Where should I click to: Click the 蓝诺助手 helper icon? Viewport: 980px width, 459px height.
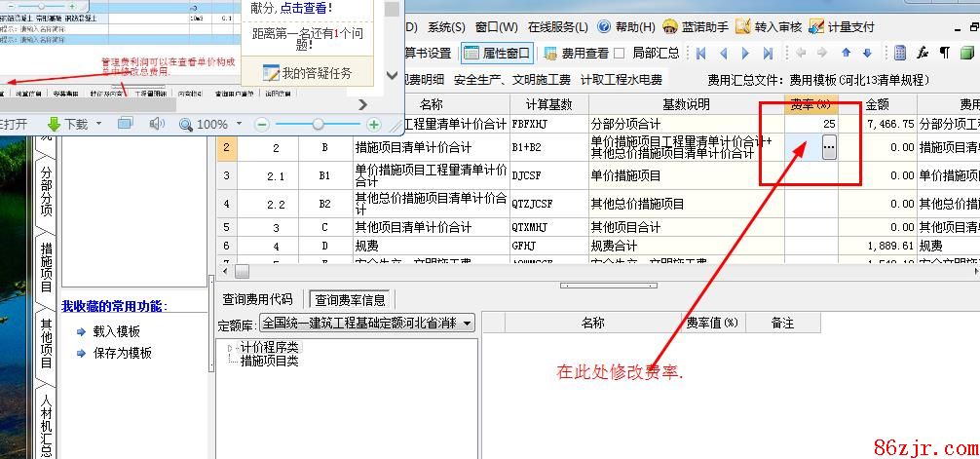click(670, 27)
